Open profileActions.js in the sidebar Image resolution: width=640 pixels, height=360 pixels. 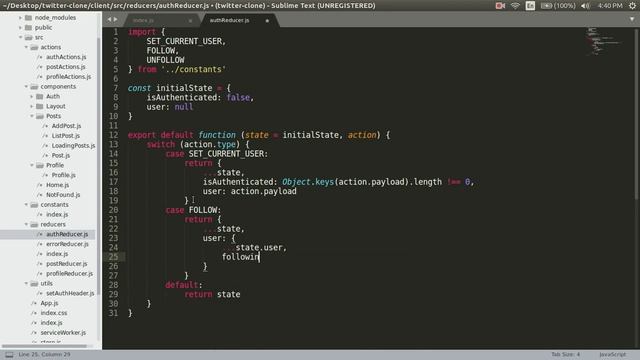click(x=69, y=76)
